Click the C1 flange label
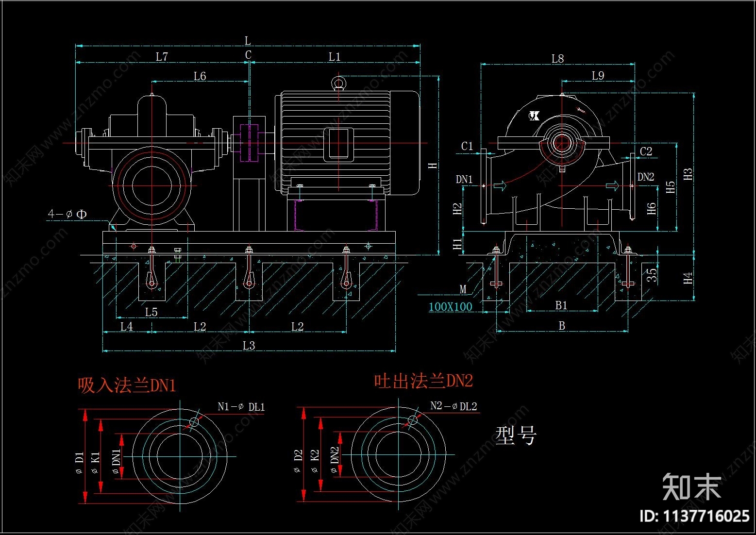This screenshot has width=756, height=535. 467,146
